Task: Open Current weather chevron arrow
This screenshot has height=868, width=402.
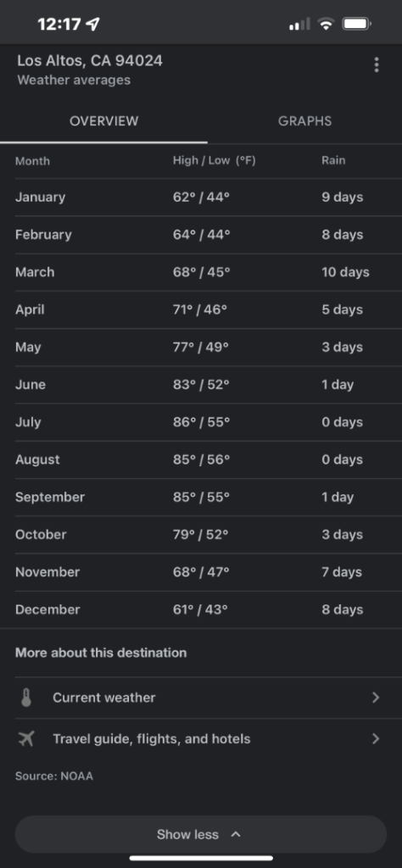Action: click(x=376, y=698)
